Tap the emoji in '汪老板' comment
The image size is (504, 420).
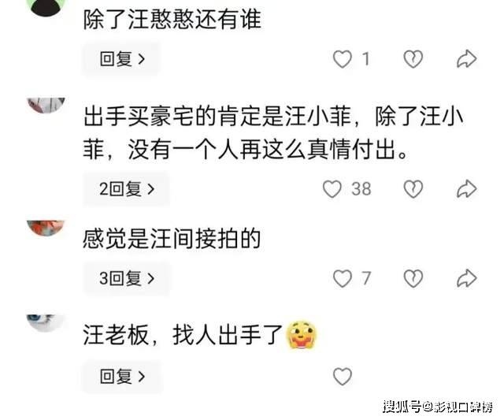click(x=302, y=335)
